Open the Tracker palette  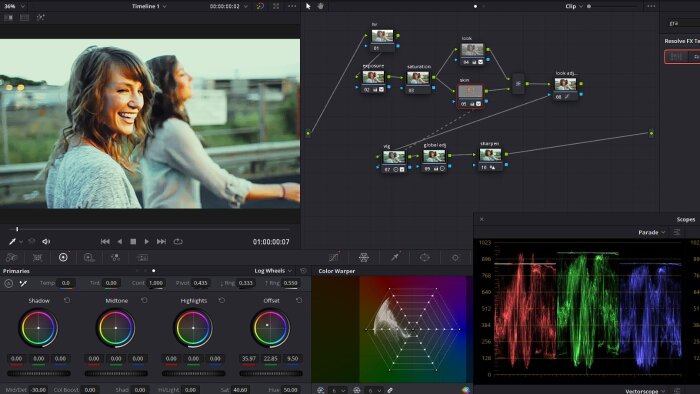pyautogui.click(x=455, y=257)
